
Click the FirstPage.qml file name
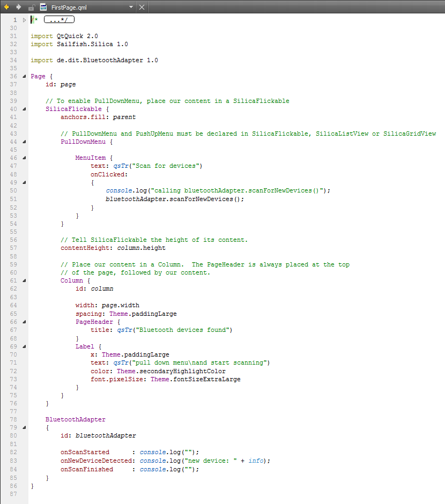tap(69, 8)
